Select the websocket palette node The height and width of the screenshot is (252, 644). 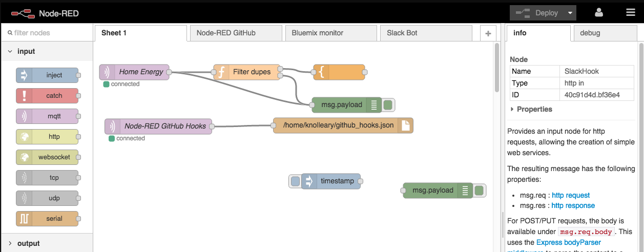pos(47,157)
